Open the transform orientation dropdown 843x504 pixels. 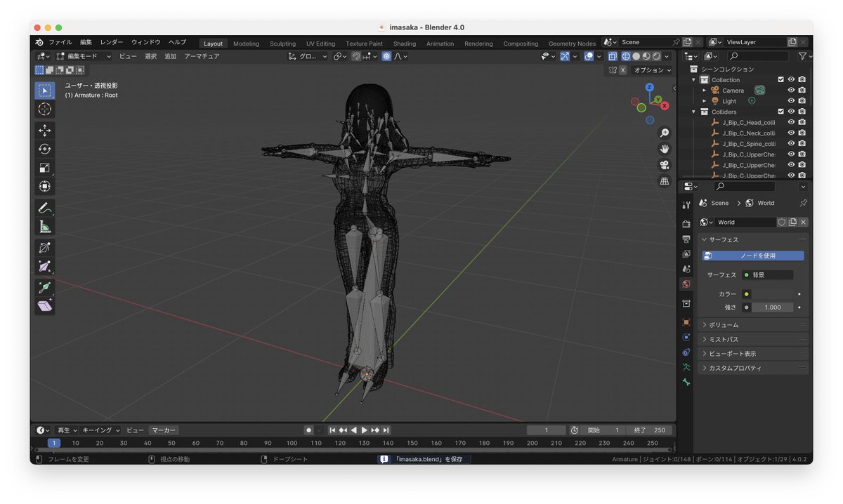(x=308, y=56)
